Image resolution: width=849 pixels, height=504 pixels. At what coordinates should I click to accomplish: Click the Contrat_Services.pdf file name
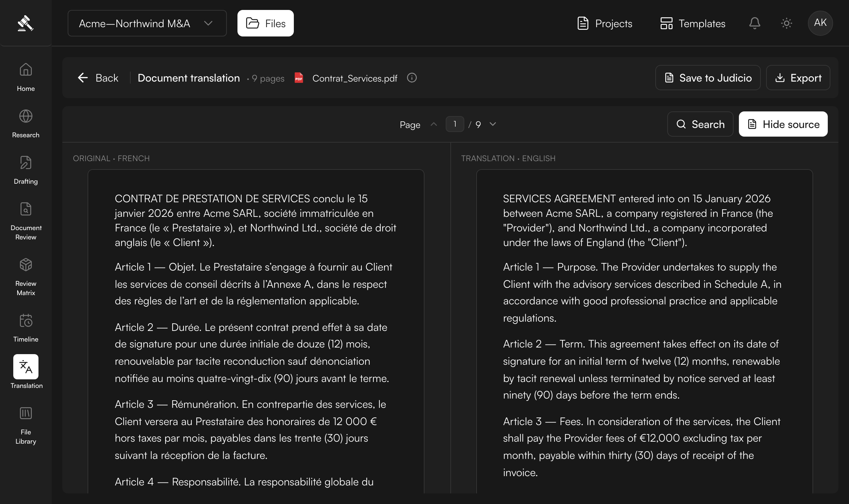click(355, 78)
